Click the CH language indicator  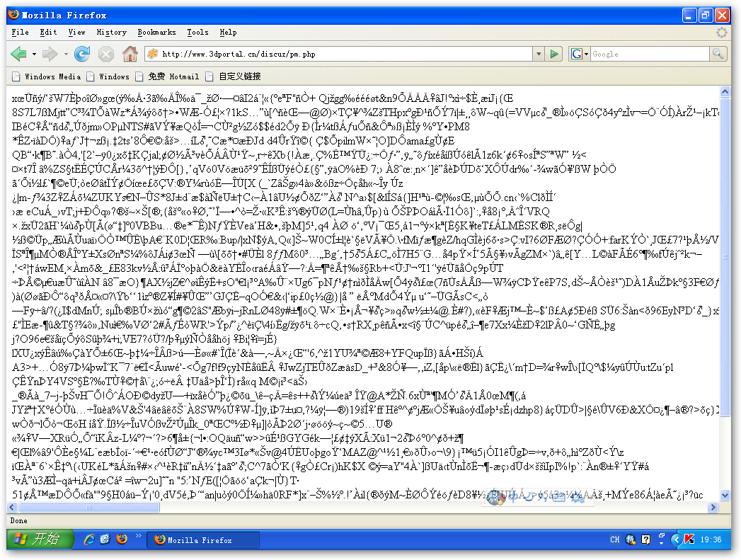614,539
